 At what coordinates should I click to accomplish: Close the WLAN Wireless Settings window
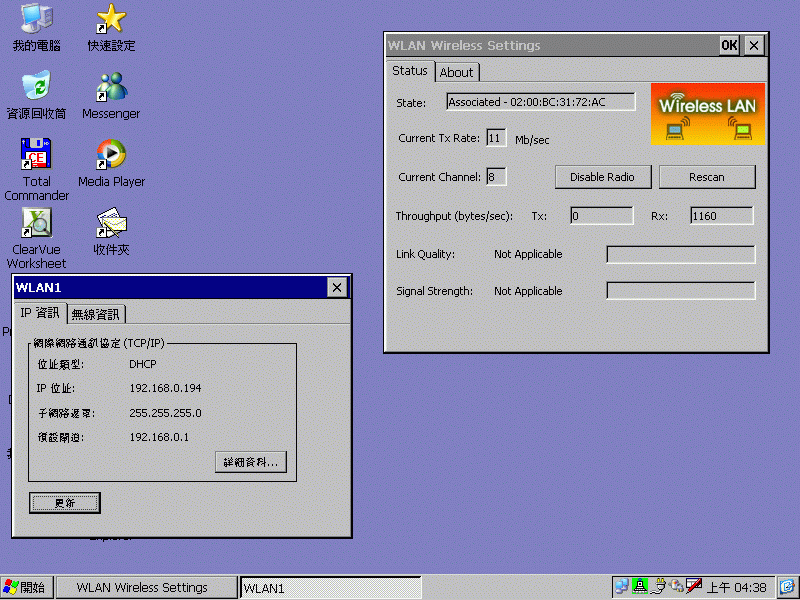tap(754, 45)
